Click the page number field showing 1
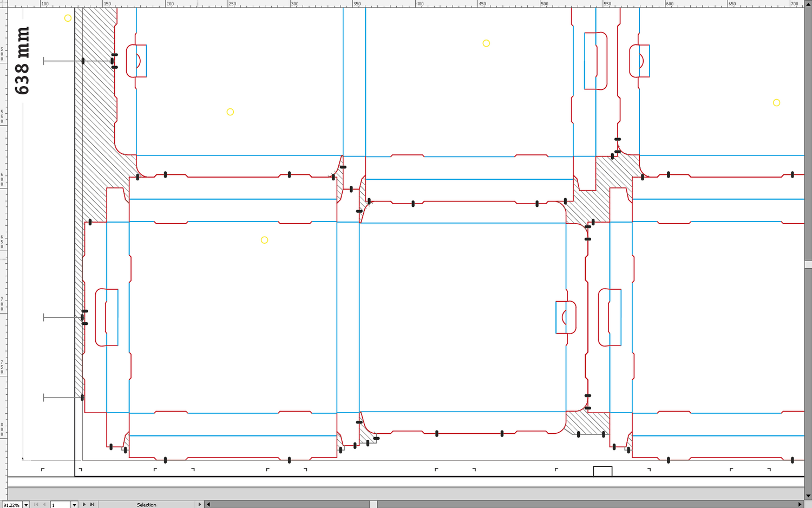This screenshot has height=508, width=812. click(61, 505)
